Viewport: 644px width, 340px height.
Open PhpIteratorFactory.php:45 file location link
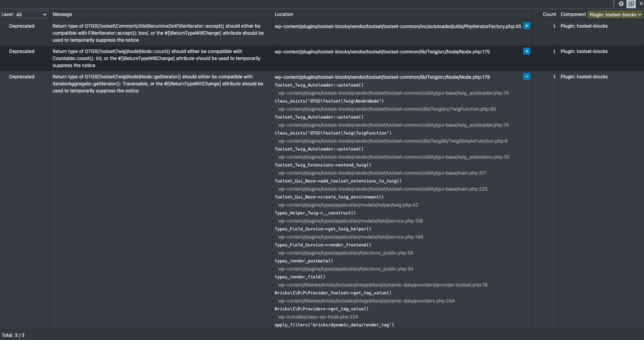click(x=398, y=27)
